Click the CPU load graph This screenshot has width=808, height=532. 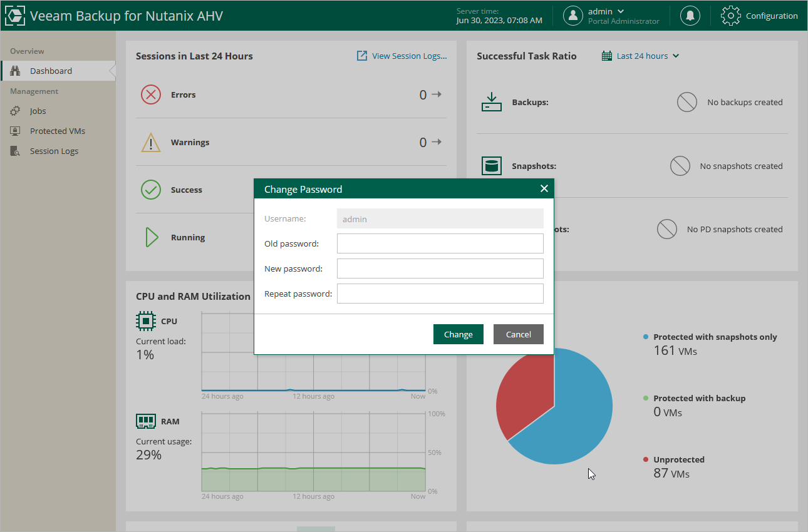[313, 373]
